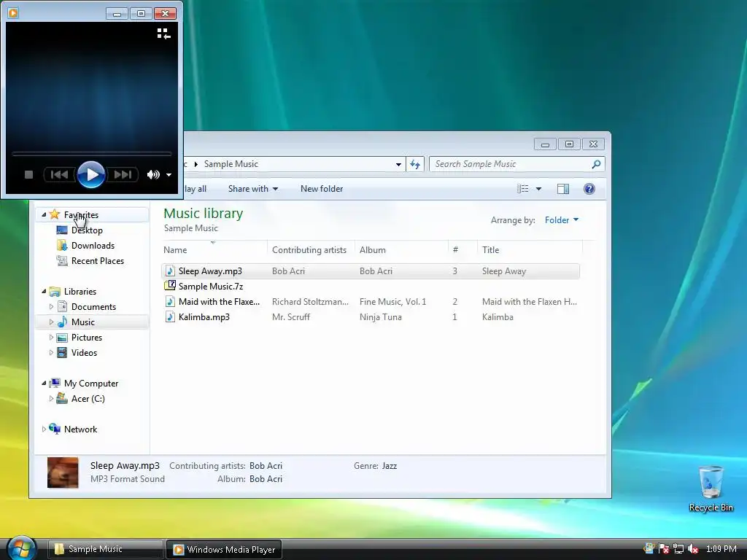Select the Sample Music.7z archive icon

(169, 286)
